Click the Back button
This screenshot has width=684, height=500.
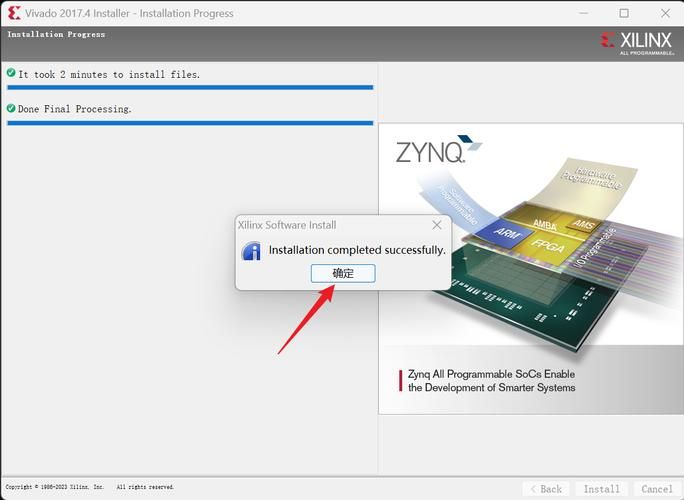pyautogui.click(x=546, y=489)
